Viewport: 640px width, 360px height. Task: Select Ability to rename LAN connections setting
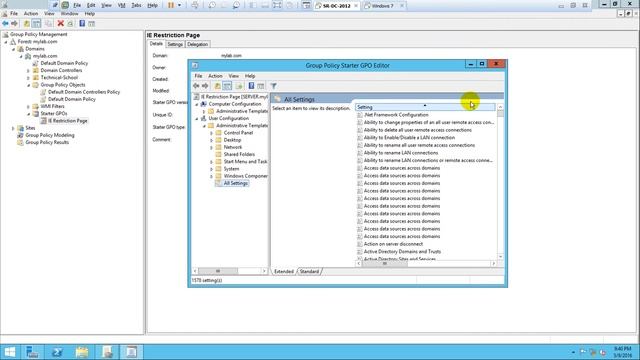pos(401,153)
